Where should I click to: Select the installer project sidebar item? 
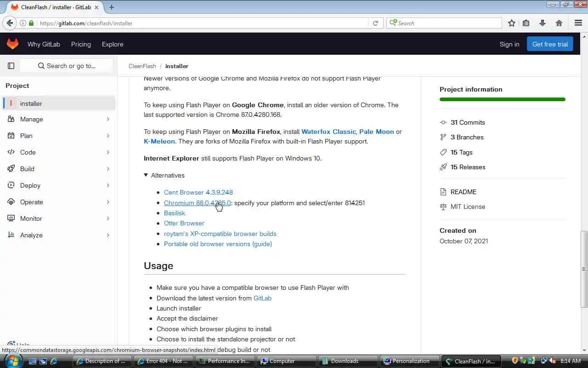[59, 103]
